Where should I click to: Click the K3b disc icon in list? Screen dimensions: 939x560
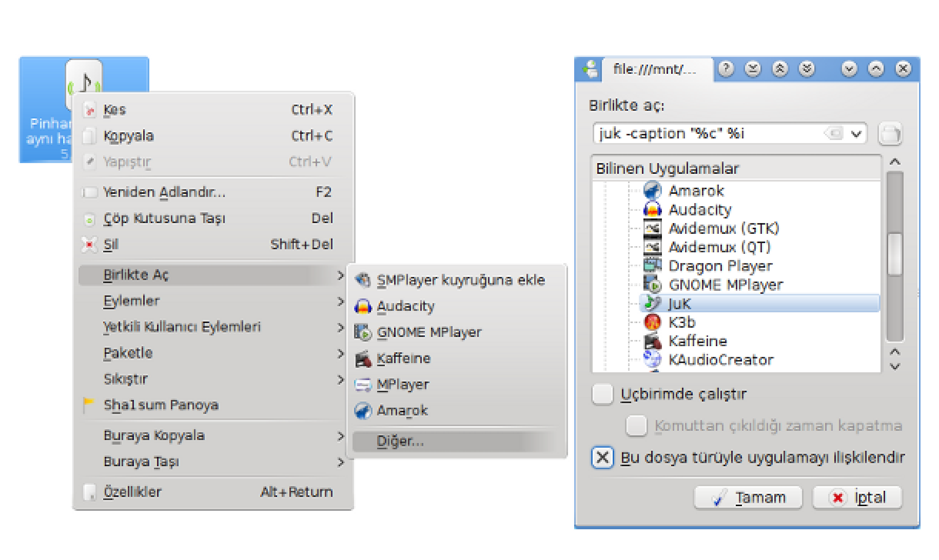pyautogui.click(x=652, y=322)
